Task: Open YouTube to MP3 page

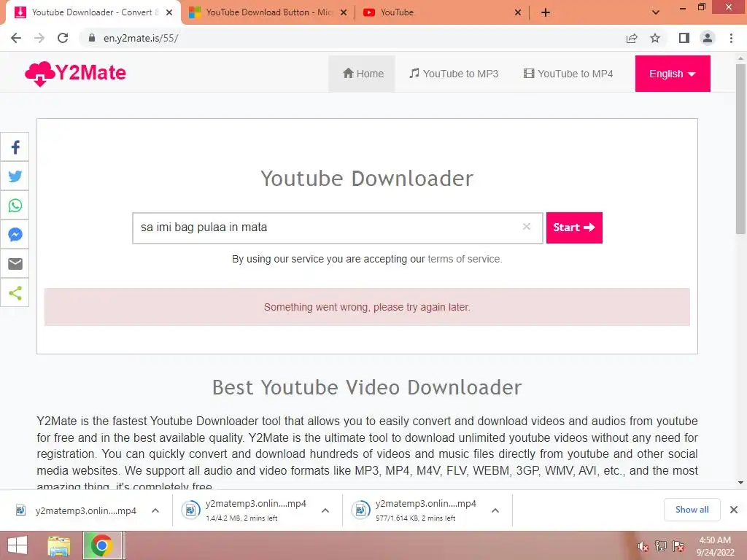Action: [454, 74]
